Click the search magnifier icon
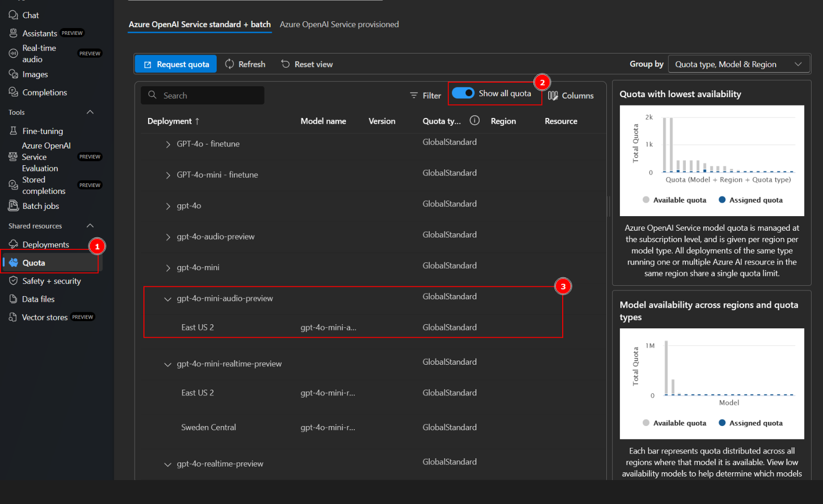Viewport: 823px width, 504px height. point(152,95)
